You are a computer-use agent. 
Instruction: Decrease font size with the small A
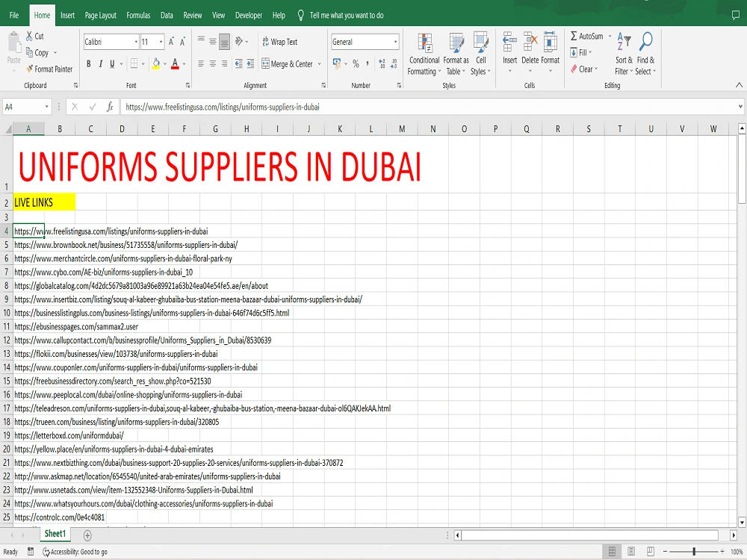pos(182,42)
